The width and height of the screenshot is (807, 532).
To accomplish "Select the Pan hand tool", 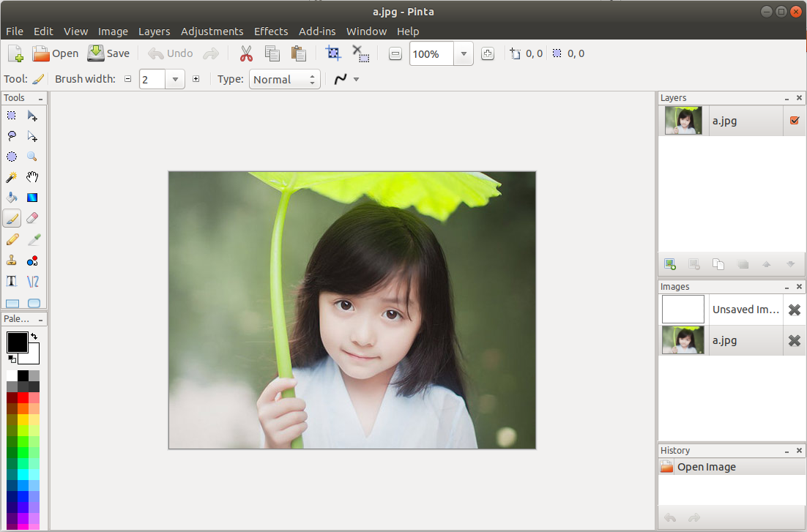I will (32, 178).
